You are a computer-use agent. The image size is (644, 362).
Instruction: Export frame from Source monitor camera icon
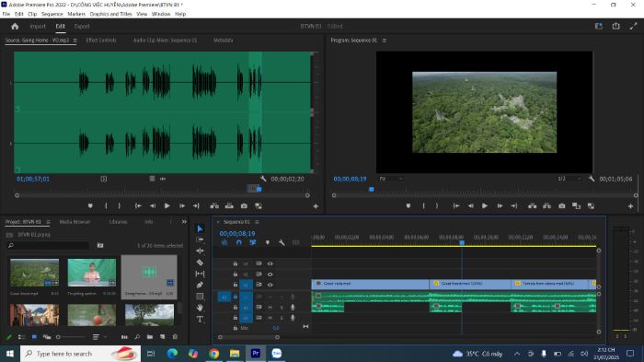pos(244,205)
